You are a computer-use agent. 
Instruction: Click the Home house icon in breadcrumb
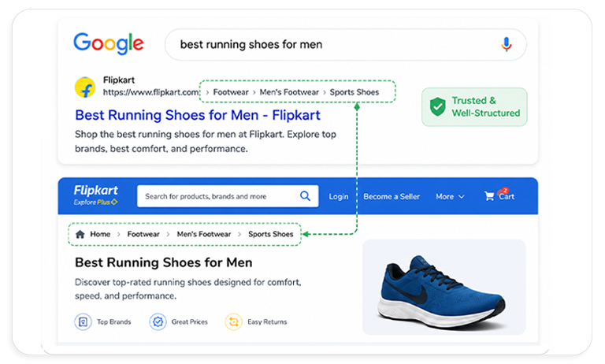tap(80, 234)
